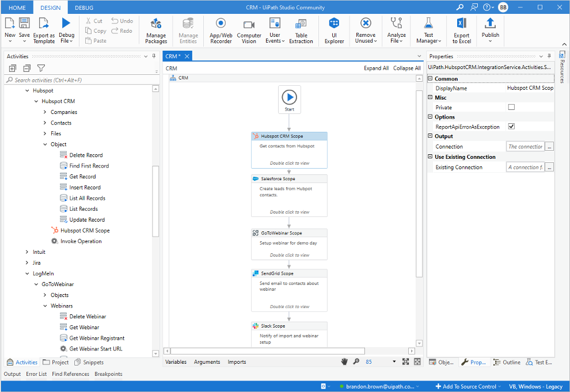Open the Error List panel

[x=36, y=374]
